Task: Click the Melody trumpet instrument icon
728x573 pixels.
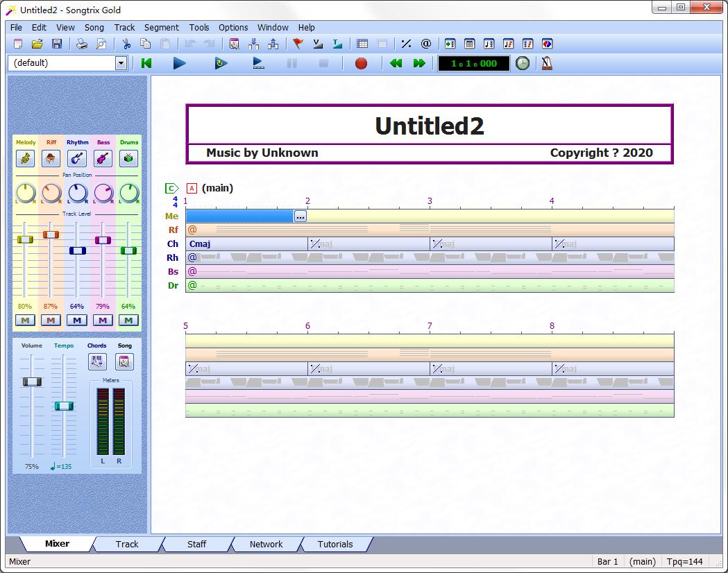Action: (x=26, y=158)
